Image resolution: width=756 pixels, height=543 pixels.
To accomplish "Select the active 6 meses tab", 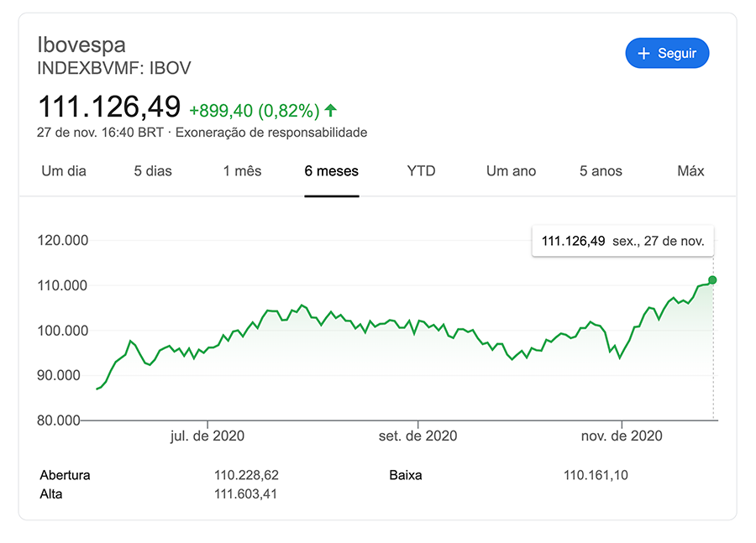I will coord(331,171).
